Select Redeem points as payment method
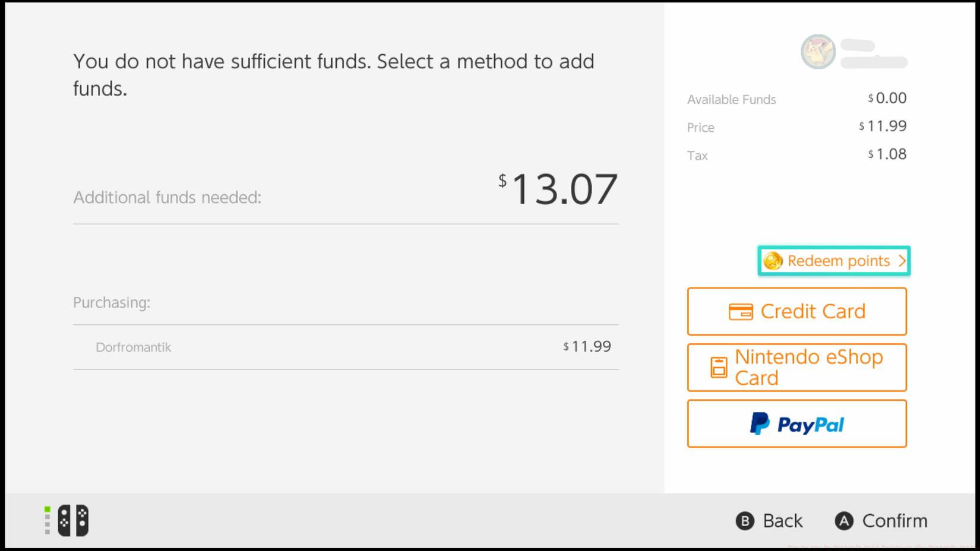The height and width of the screenshot is (551, 980). pyautogui.click(x=834, y=261)
